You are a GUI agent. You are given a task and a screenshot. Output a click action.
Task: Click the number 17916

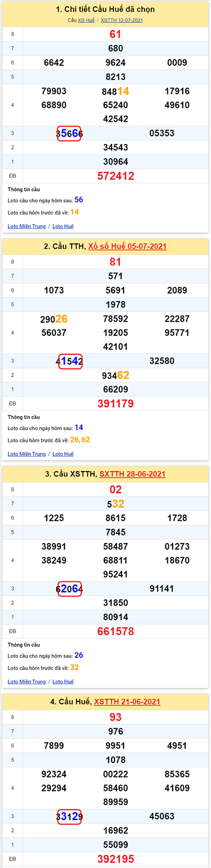[x=177, y=91]
